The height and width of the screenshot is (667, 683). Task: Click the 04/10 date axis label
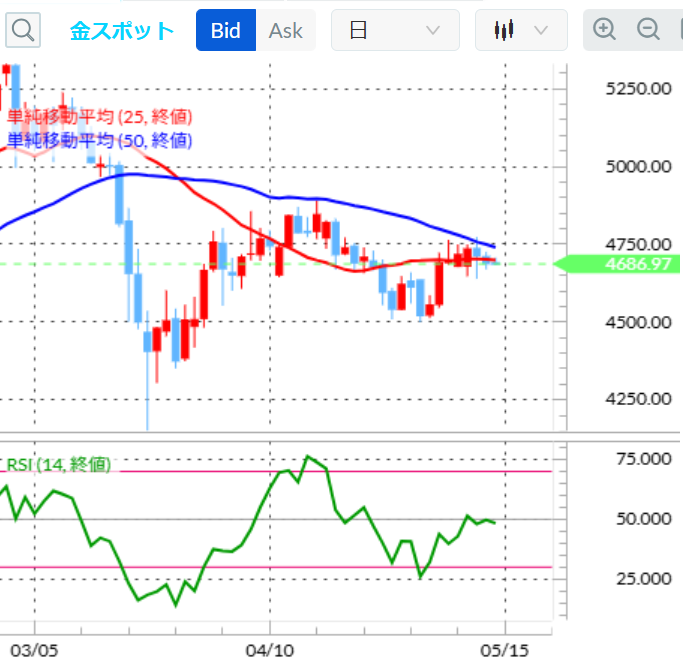coord(270,650)
